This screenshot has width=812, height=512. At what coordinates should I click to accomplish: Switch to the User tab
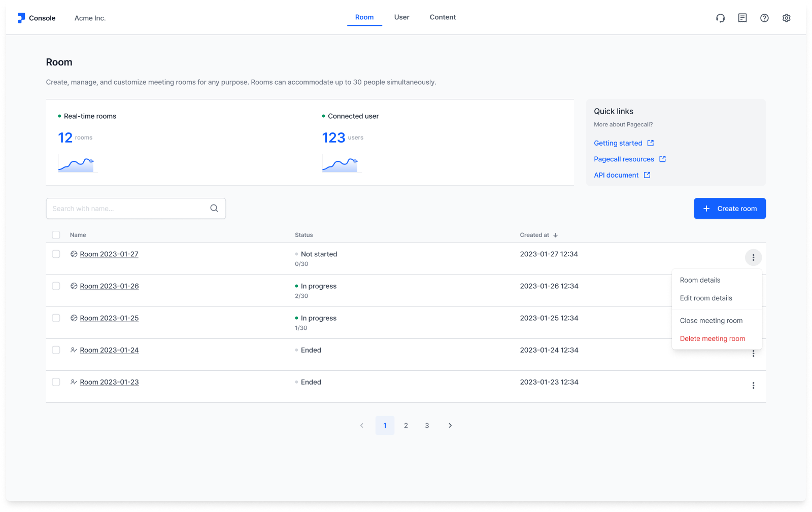point(401,17)
